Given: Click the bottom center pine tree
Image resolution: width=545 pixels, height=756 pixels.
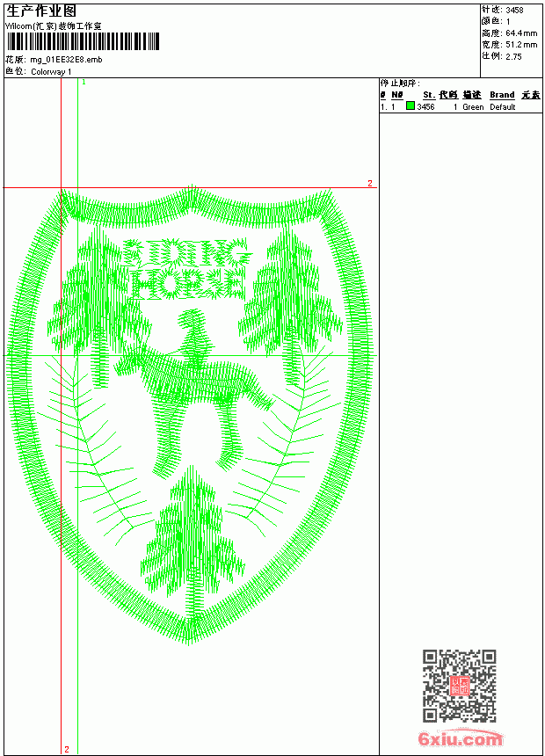Looking at the screenshot, I should (x=192, y=542).
